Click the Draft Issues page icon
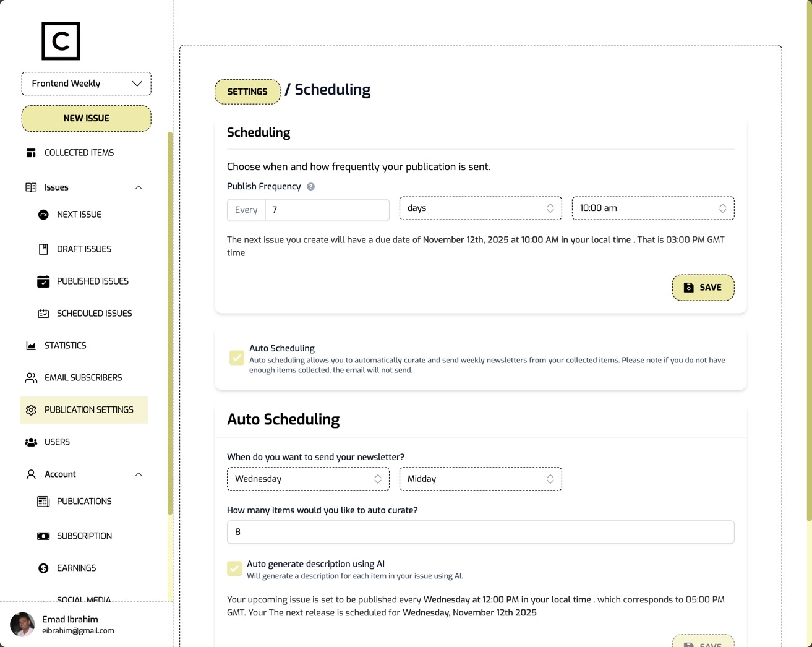 coord(43,249)
